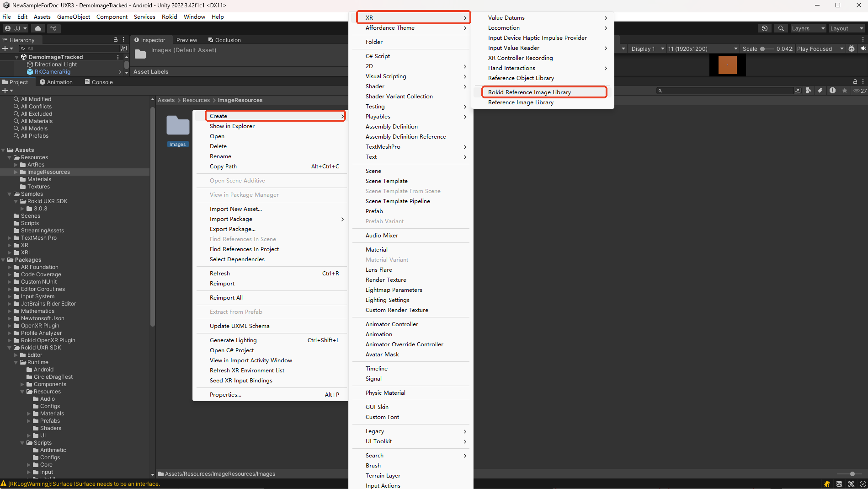868x489 pixels.
Task: Click the version history icon beside the search tool
Action: [765, 28]
